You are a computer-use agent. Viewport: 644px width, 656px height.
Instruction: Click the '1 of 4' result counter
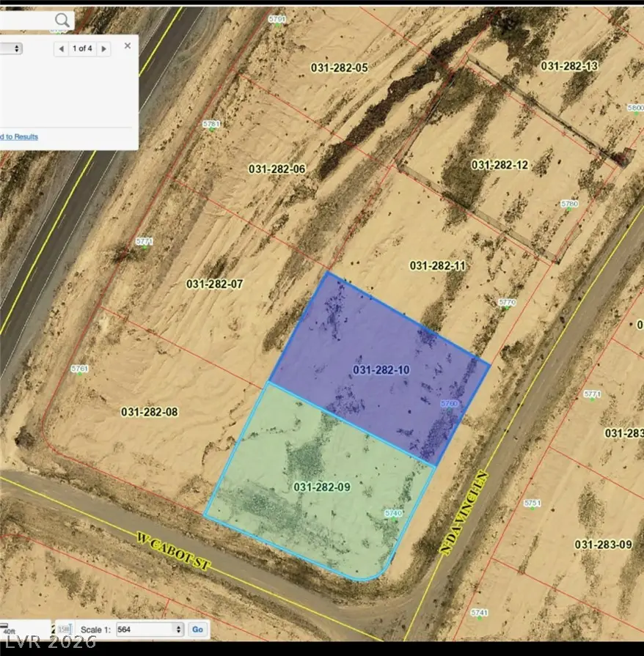[x=82, y=48]
